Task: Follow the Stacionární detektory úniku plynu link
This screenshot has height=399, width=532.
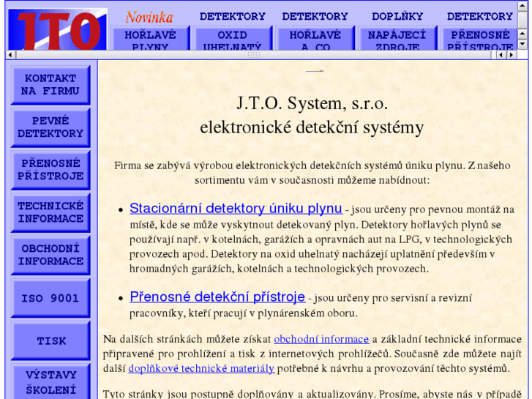Action: coord(236,208)
